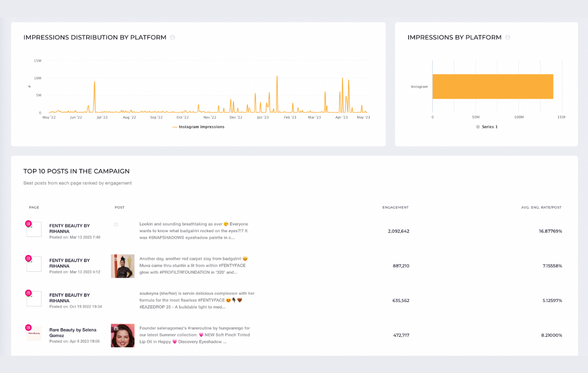Screen dimensions: 588x373
Task: Click engagement value 887,210
Action: point(401,266)
